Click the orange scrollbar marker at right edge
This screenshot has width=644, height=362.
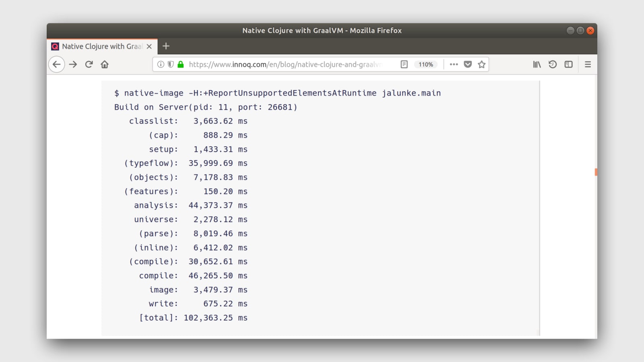click(x=596, y=172)
